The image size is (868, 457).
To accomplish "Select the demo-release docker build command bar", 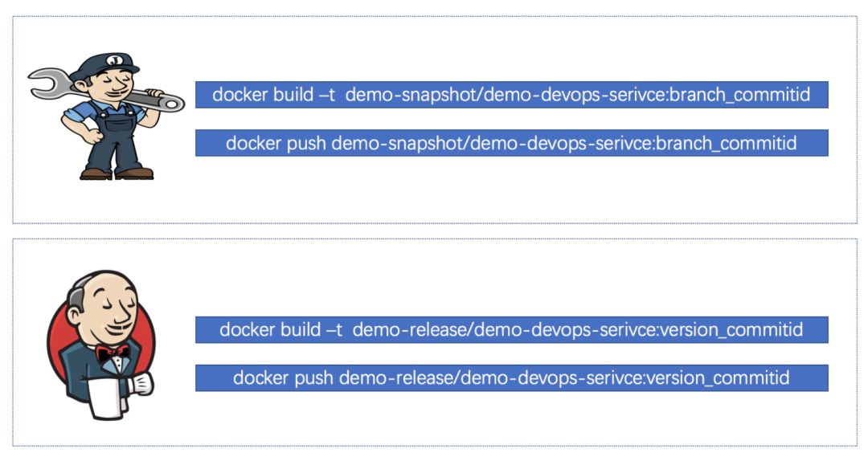I will (x=511, y=329).
